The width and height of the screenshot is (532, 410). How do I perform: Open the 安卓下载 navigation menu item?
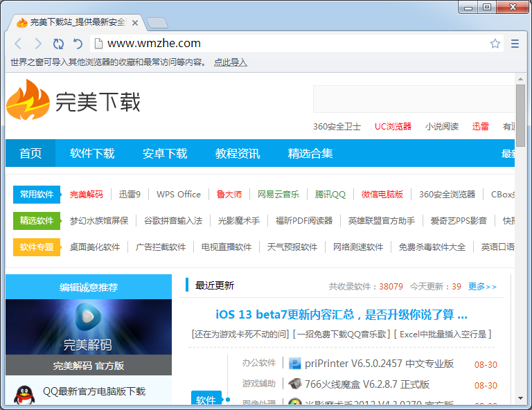point(165,154)
